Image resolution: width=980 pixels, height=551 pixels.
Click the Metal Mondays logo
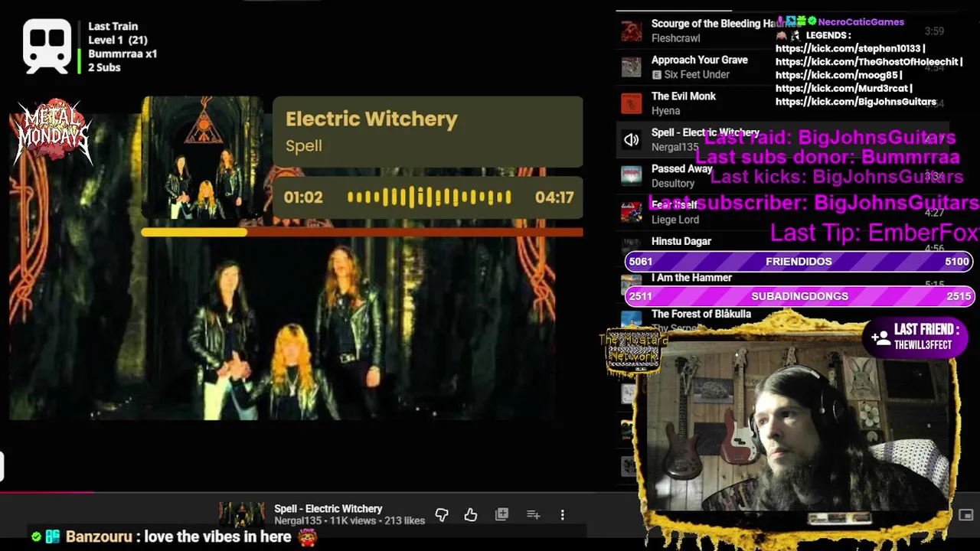[x=52, y=132]
